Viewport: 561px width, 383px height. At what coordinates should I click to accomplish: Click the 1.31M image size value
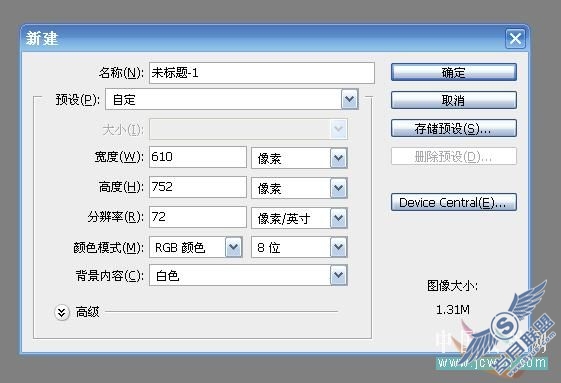coord(453,309)
